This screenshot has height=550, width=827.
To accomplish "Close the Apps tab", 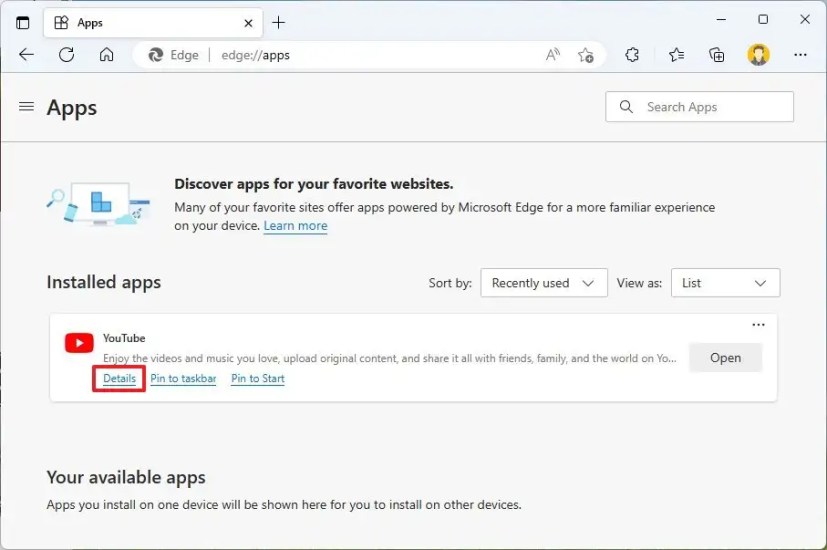I will tap(248, 23).
